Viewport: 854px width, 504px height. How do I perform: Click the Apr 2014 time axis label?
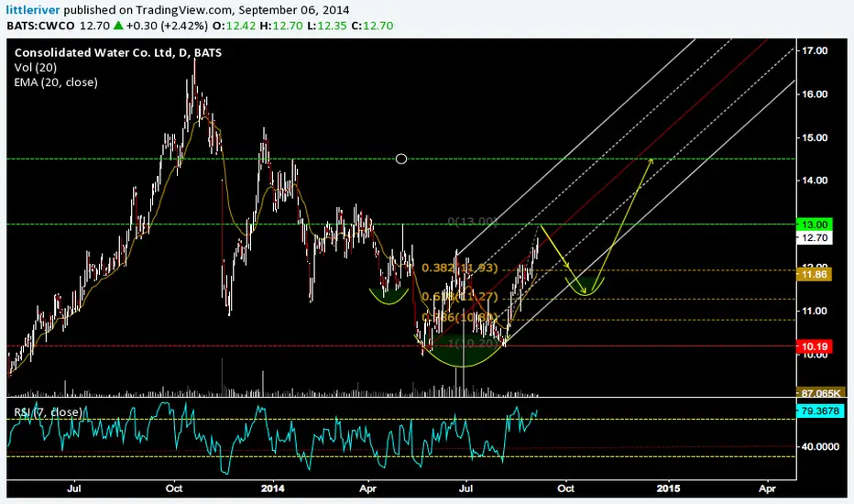click(368, 488)
